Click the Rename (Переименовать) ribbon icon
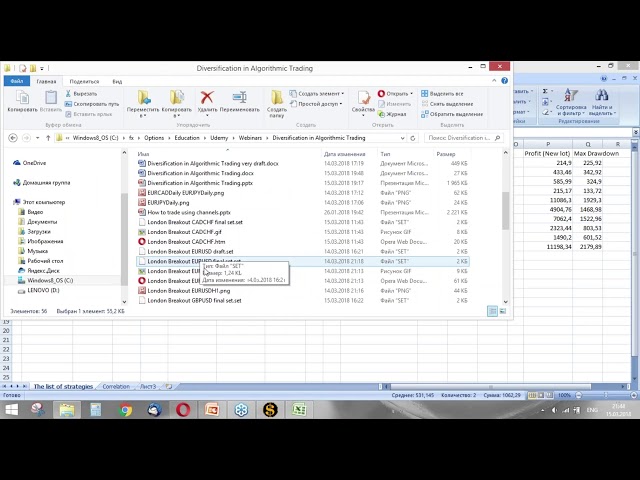The image size is (640, 480). pyautogui.click(x=239, y=98)
